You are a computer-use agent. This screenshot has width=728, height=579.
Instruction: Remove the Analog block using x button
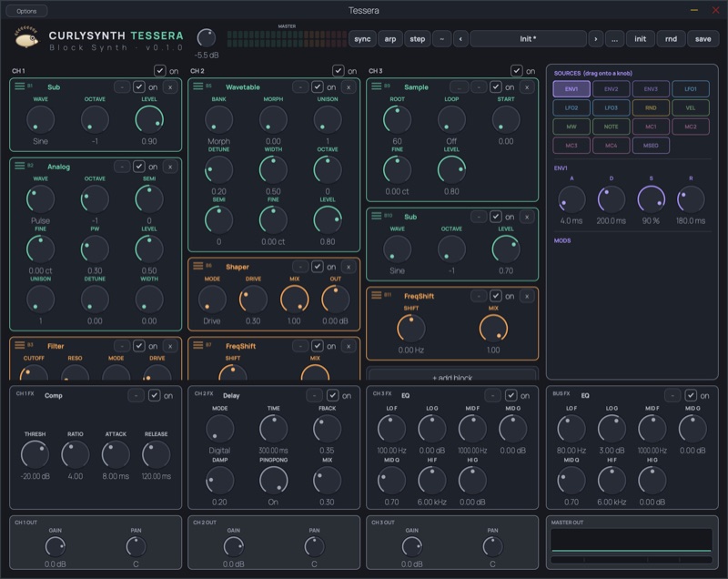point(170,167)
